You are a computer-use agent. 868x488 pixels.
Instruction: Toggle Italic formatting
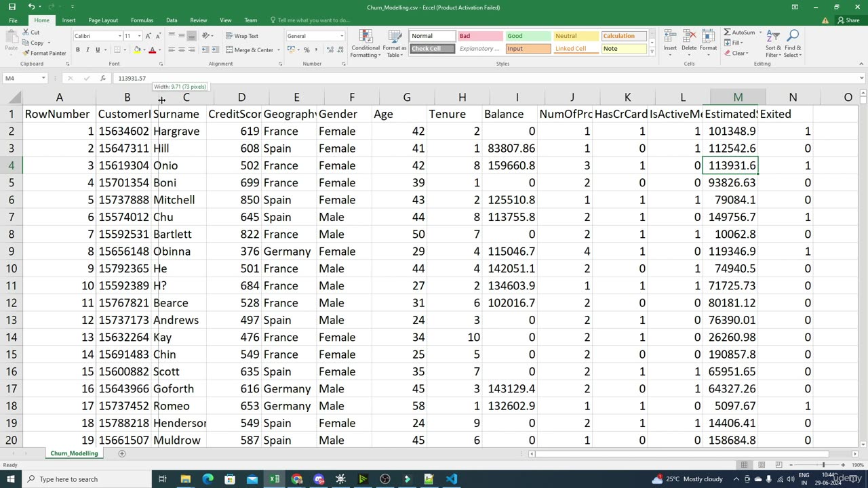coord(87,49)
